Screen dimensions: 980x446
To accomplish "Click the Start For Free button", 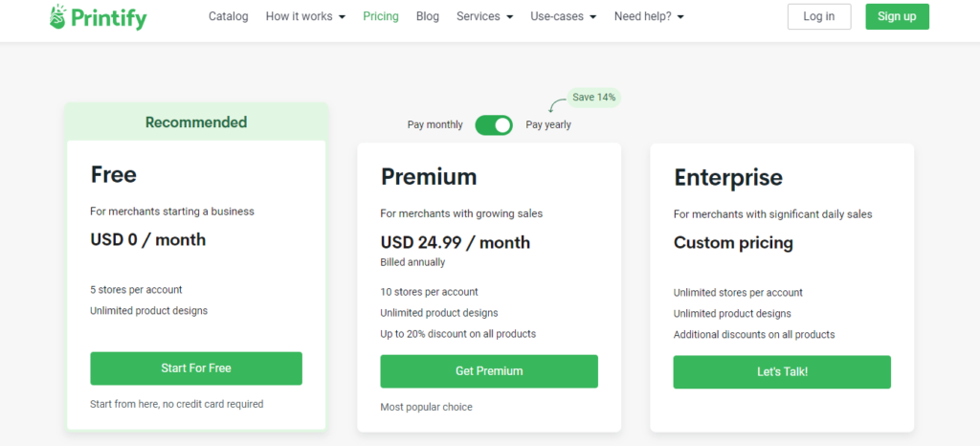I will [196, 368].
